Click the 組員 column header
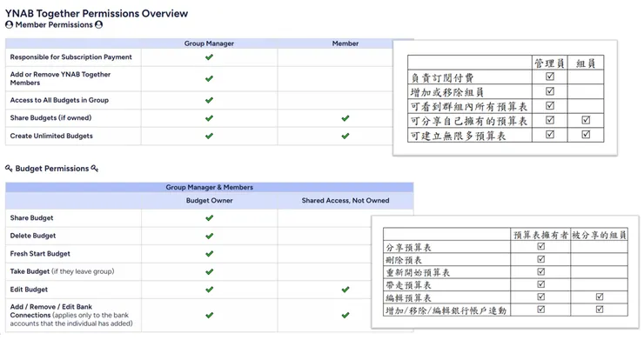 pos(586,63)
